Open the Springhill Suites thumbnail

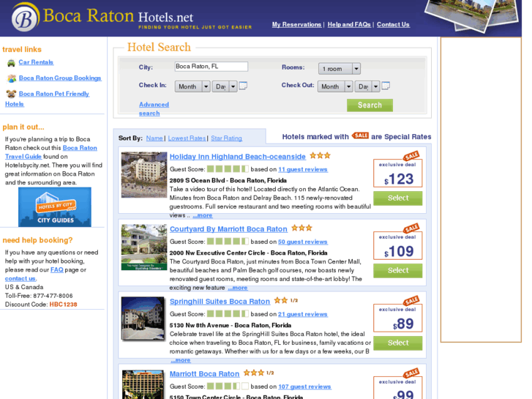click(x=143, y=318)
